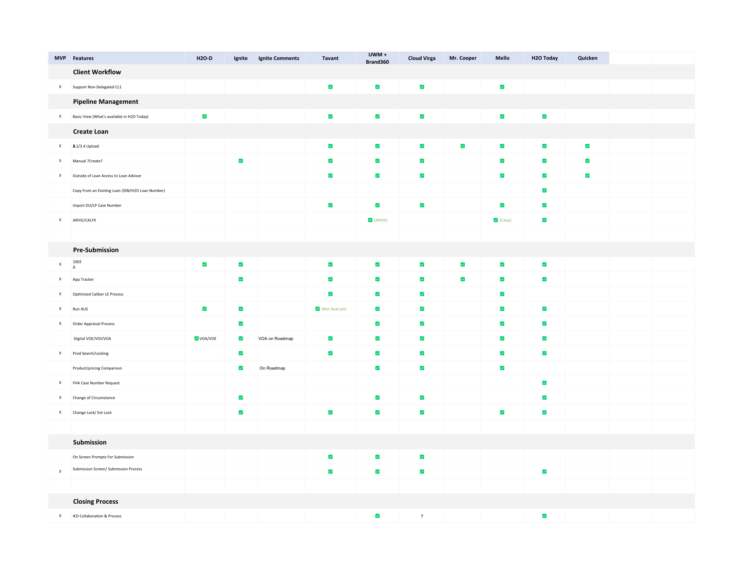The height and width of the screenshot is (576, 746).
Task: Select Mr. Cooper checkmark in 2/3.4 Upload row
Action: click(x=462, y=146)
